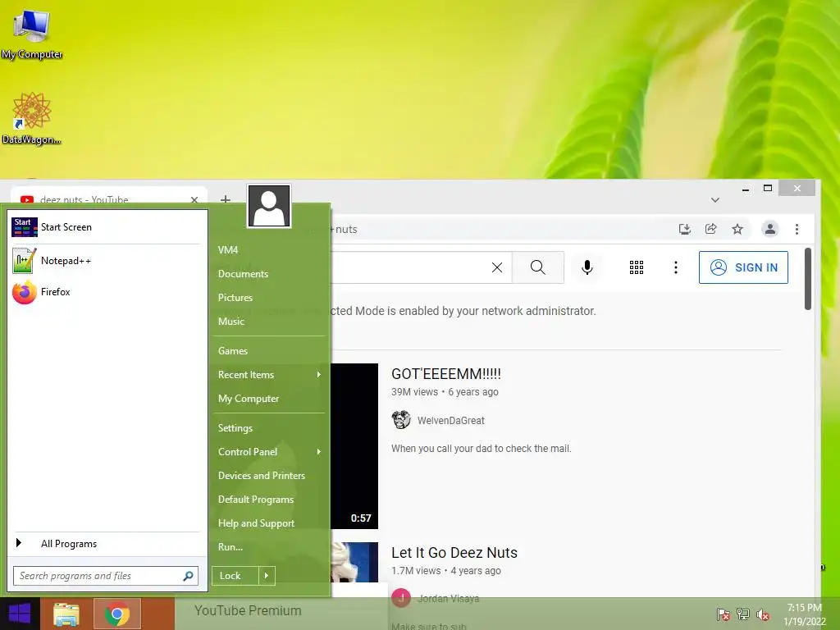Screen dimensions: 840x630
Task: Open the Chrome profile avatar
Action: 769,230
